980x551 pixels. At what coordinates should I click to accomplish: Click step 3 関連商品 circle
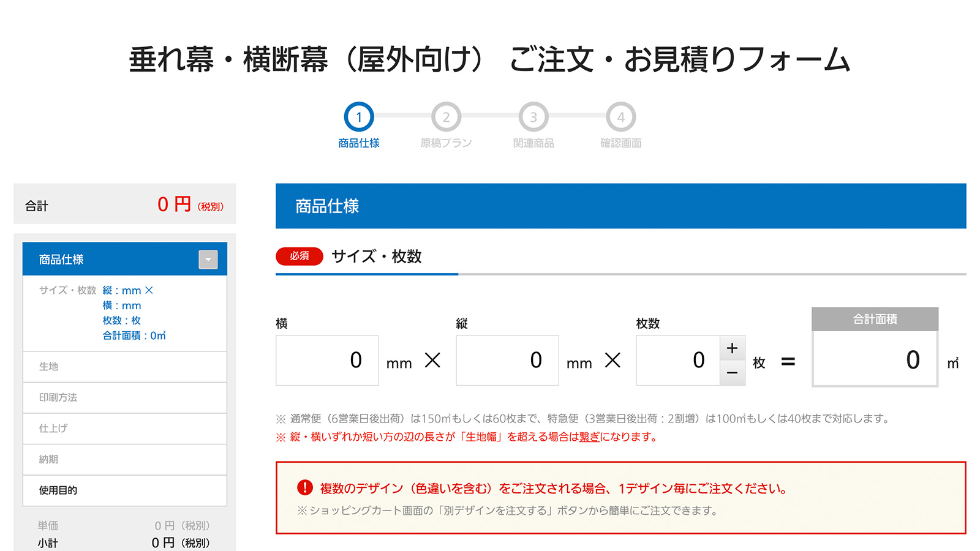(533, 117)
